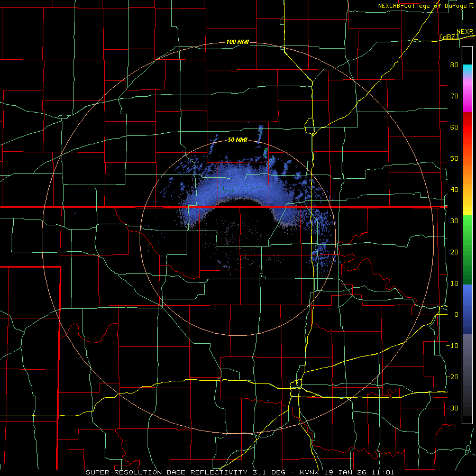Click the dBZ units label above colorbar
Screen dimensions: 476x476
[450, 37]
